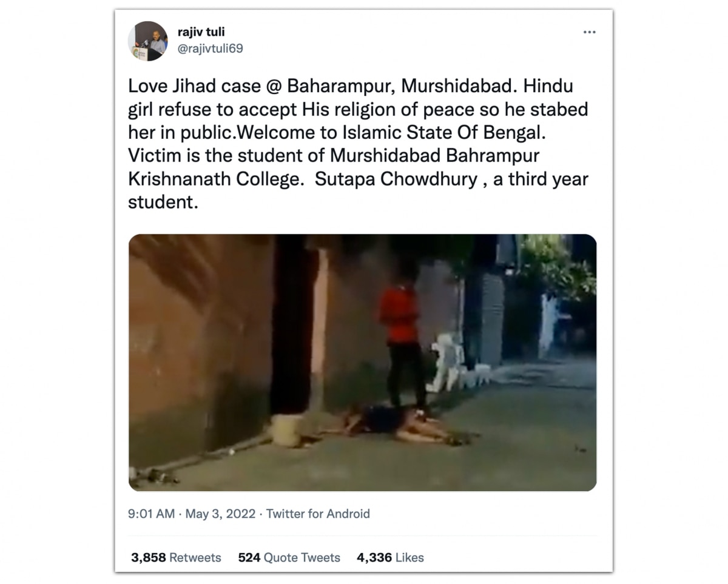Click the 4,336 like count number
Viewport: 728px width, 584px height.
point(374,557)
